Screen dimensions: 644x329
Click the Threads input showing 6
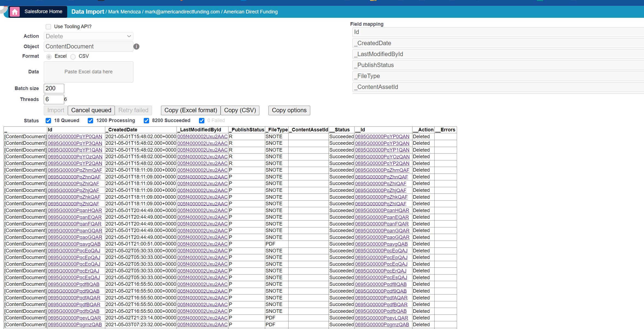point(54,99)
